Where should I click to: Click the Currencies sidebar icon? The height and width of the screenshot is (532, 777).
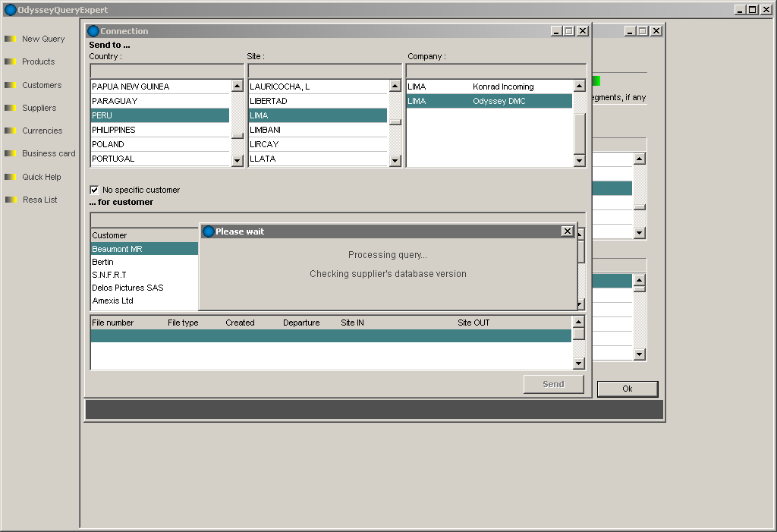[x=10, y=131]
